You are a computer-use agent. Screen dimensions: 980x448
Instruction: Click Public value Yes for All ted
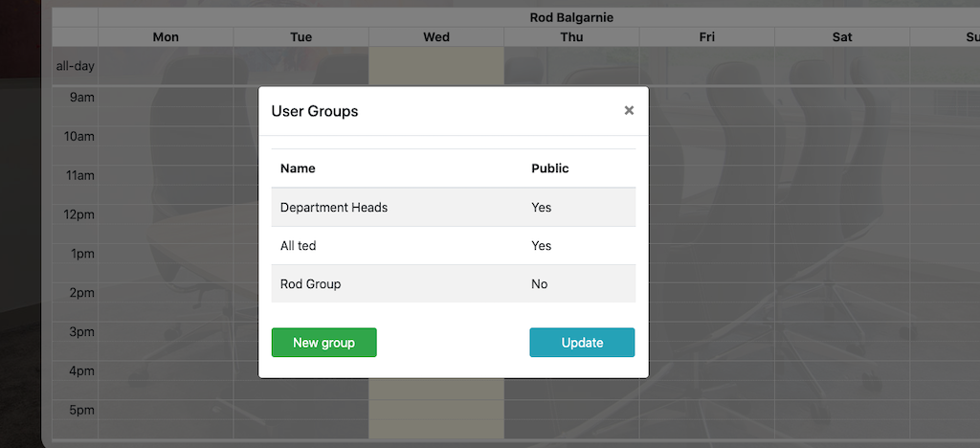pyautogui.click(x=542, y=245)
